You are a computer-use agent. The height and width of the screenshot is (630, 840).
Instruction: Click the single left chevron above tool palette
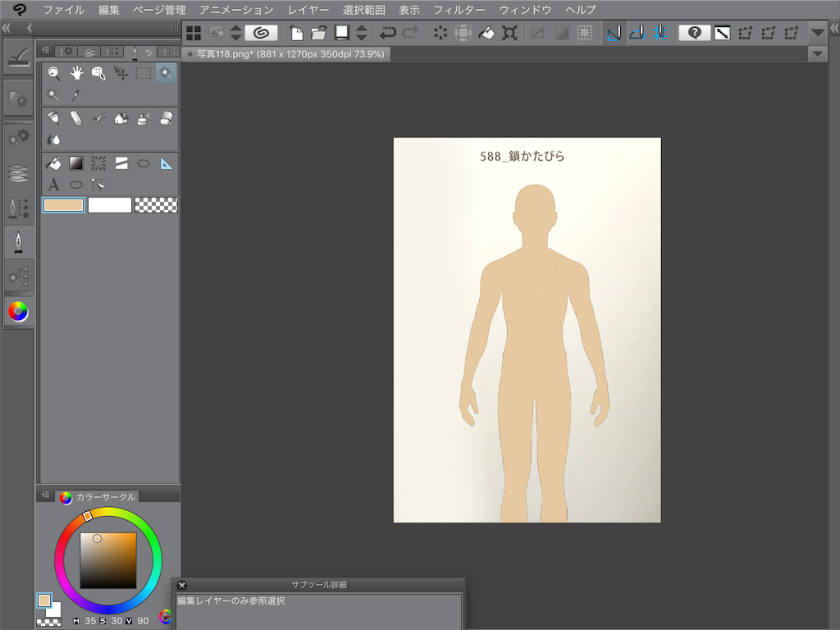(29, 28)
